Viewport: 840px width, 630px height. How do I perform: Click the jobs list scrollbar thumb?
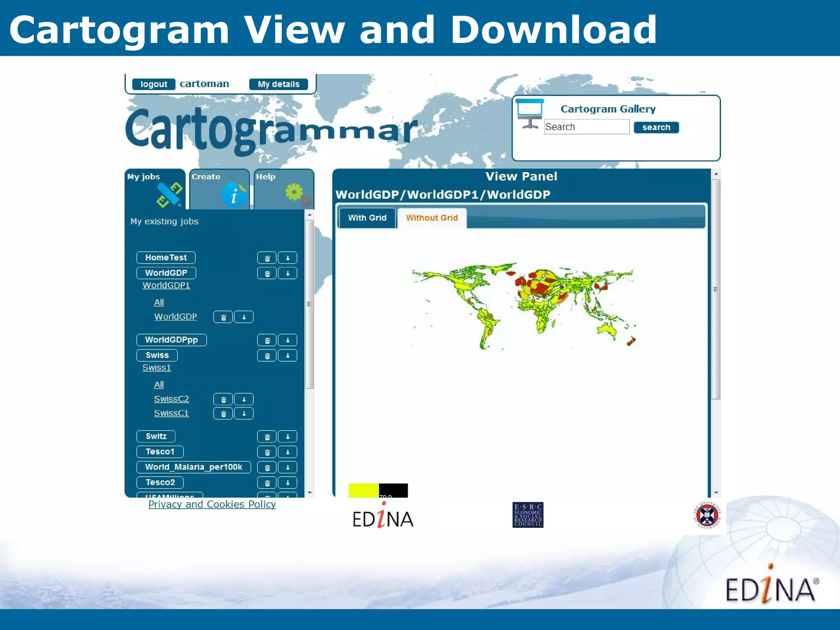pos(310,305)
